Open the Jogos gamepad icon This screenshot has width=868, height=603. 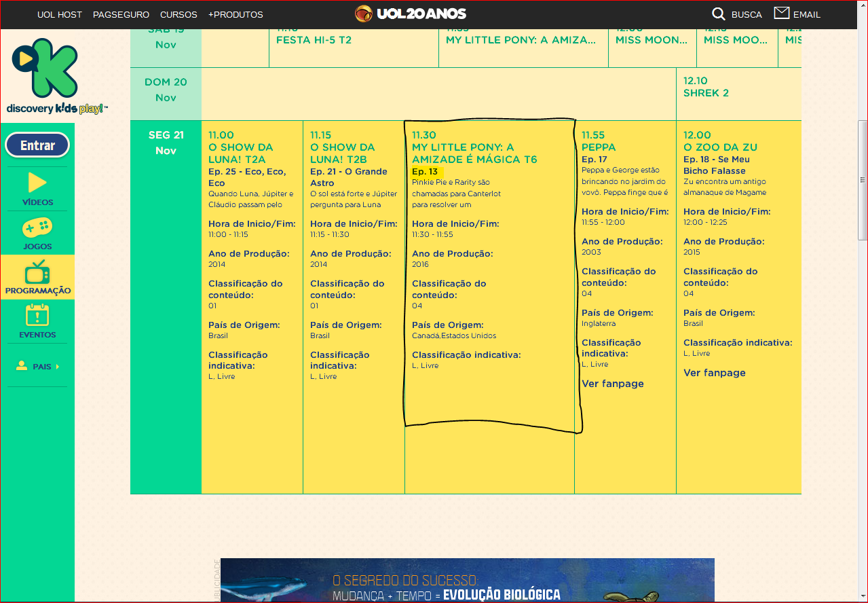tap(37, 227)
